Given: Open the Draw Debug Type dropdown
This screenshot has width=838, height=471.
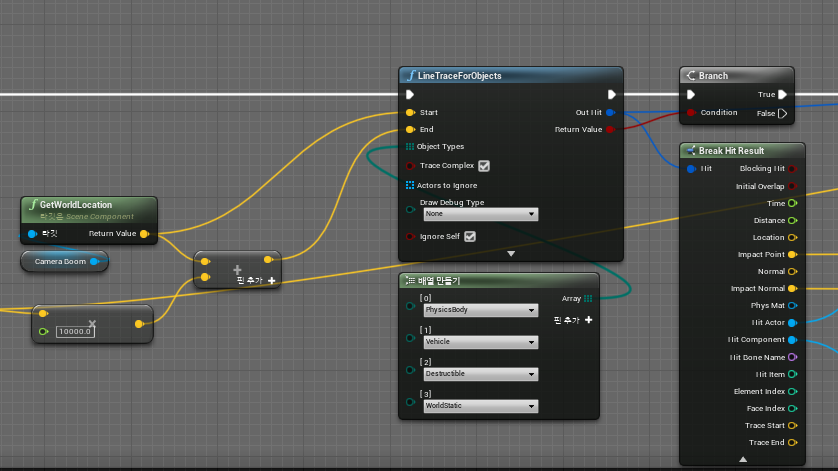Looking at the screenshot, I should click(x=480, y=214).
